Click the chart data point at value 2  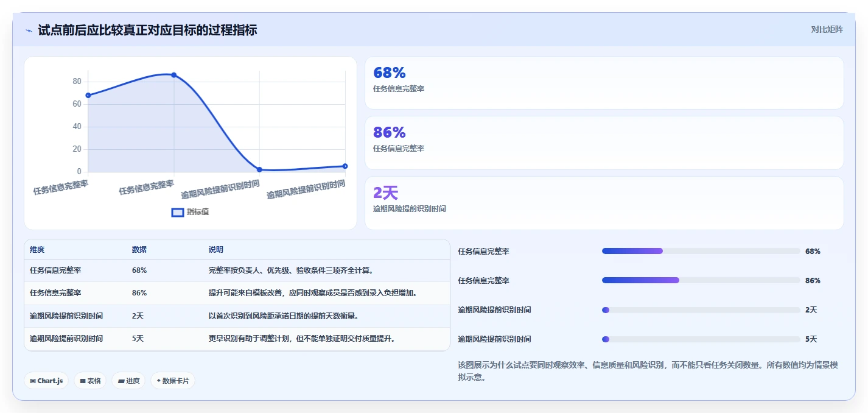click(259, 169)
